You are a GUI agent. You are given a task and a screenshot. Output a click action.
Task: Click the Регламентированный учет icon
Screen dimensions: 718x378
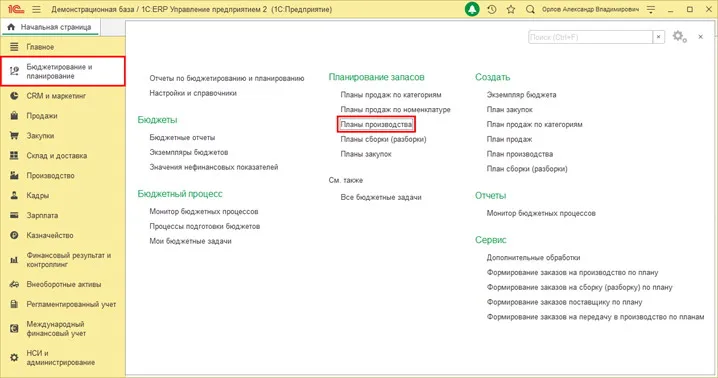point(14,304)
